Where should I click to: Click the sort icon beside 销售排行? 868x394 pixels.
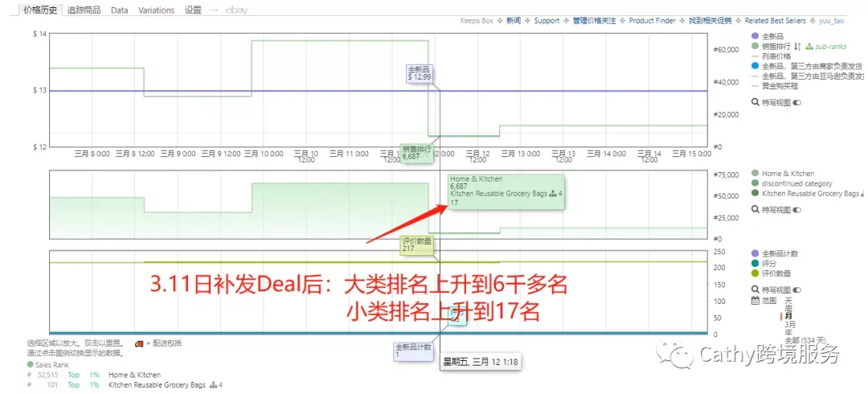pos(798,46)
